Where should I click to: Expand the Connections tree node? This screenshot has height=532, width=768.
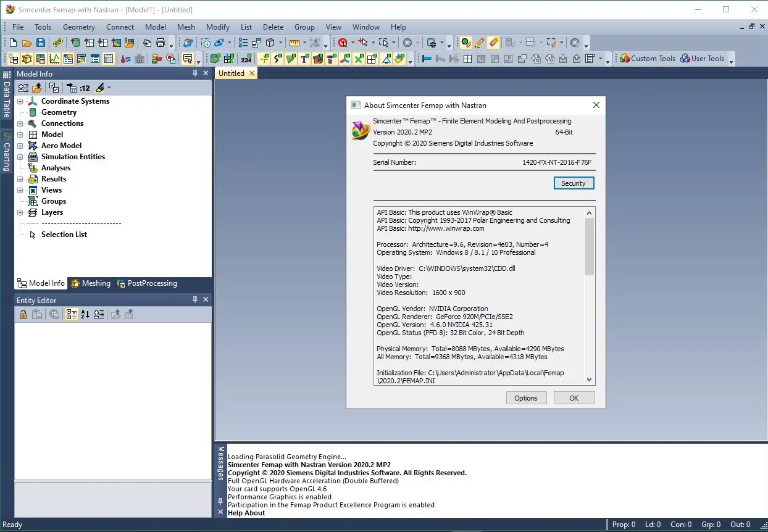coord(20,123)
